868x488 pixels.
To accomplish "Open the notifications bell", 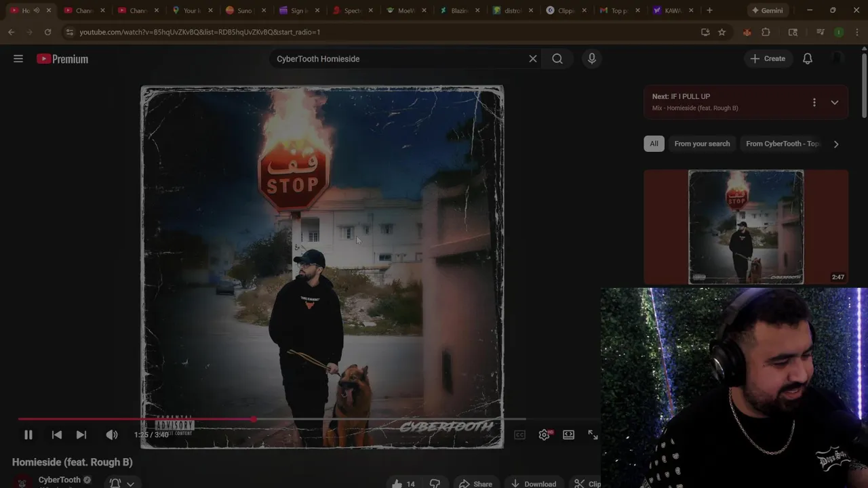I will 808,59.
